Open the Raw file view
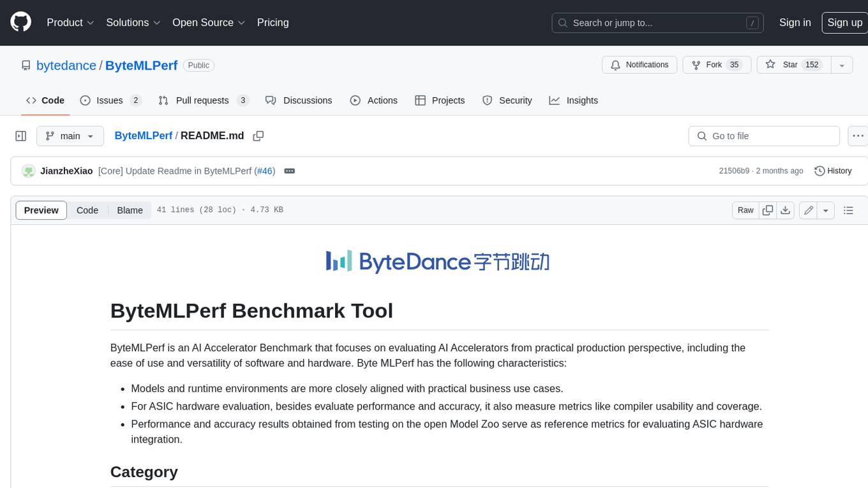Image resolution: width=868 pixels, height=488 pixels. [745, 210]
